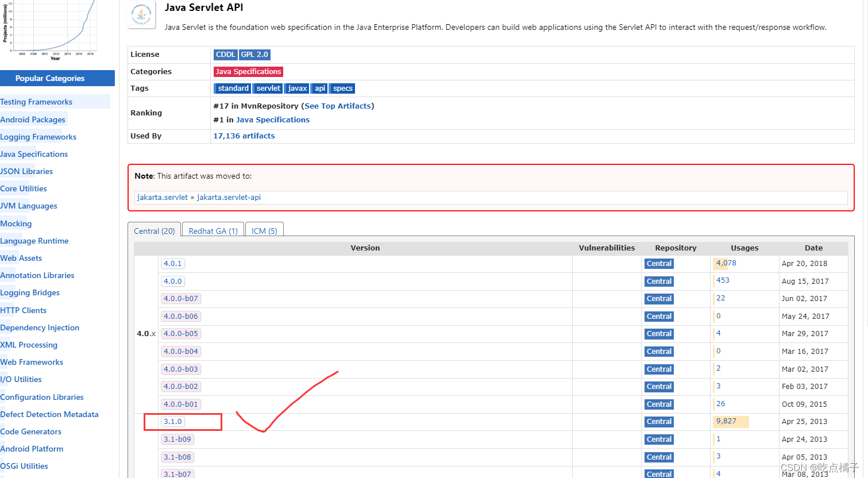This screenshot has height=478, width=868.
Task: Open OSGi Utilities category
Action: (x=24, y=466)
